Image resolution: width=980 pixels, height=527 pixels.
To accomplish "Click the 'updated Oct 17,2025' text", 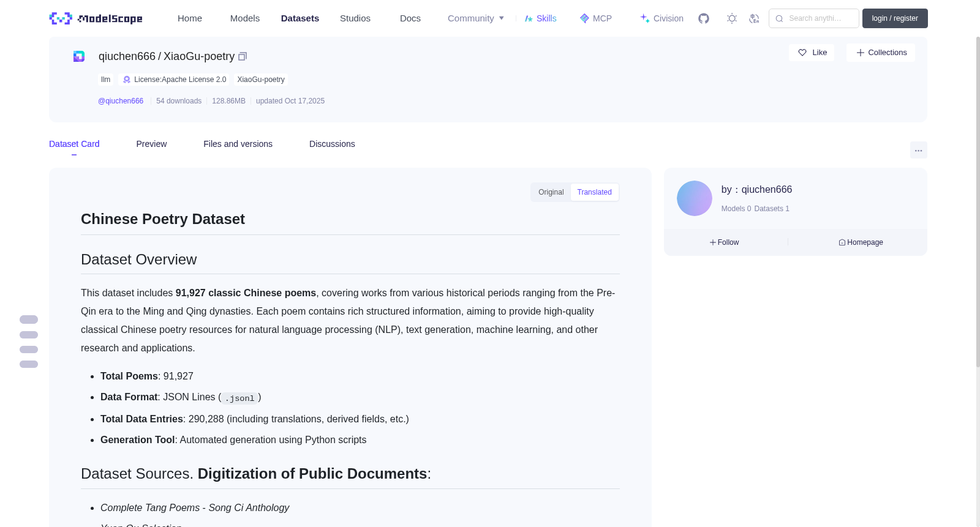I will click(x=290, y=101).
